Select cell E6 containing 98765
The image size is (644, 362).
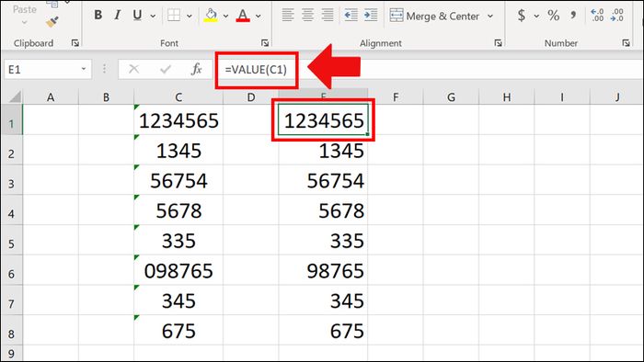coord(323,270)
